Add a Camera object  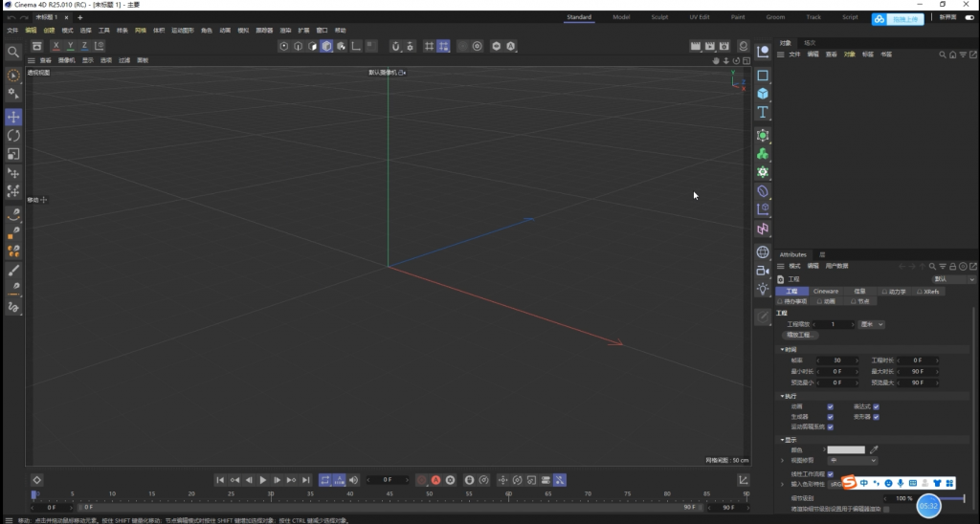point(763,271)
